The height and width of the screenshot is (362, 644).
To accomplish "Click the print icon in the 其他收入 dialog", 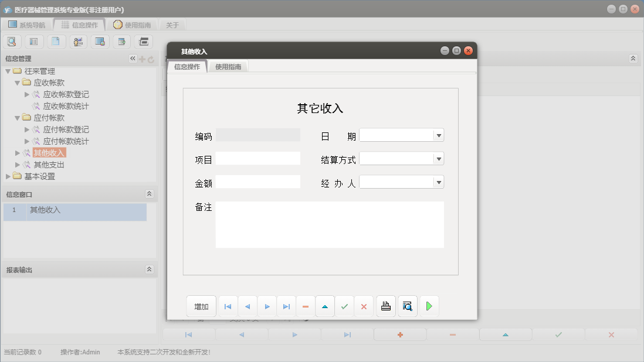I will (x=385, y=306).
